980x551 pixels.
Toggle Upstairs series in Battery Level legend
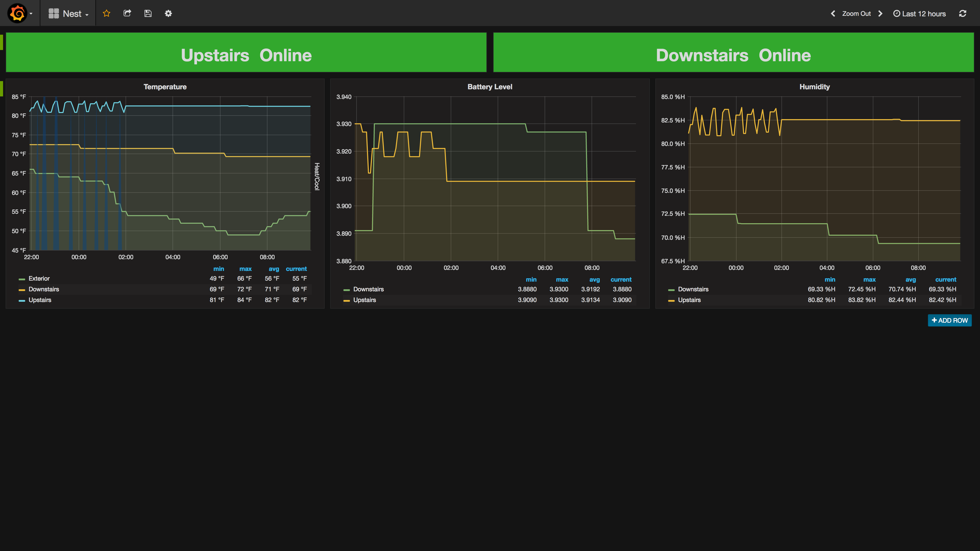pos(364,300)
